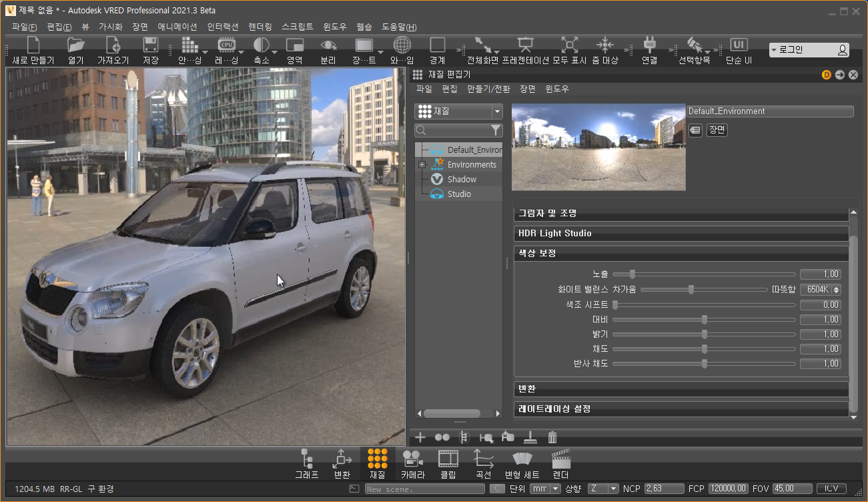The height and width of the screenshot is (502, 868).
Task: Click the select-nodes cursor icon in the material editor
Action: (x=486, y=438)
